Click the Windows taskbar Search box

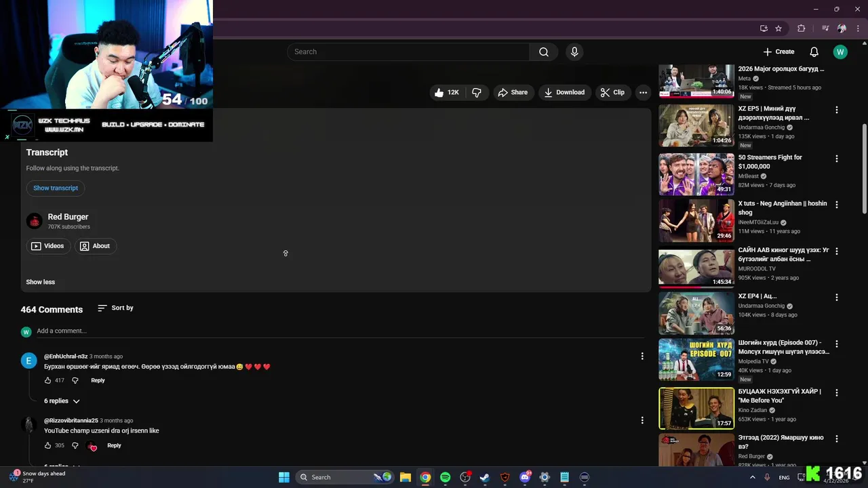345,477
